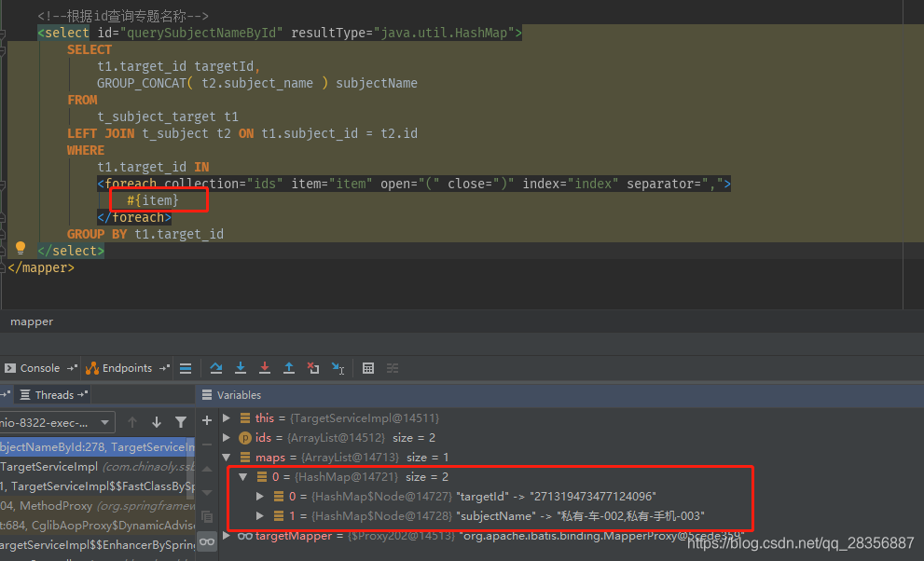The image size is (924, 561).
Task: Click the intention lightbulb in the editor gutter
Action: [21, 248]
